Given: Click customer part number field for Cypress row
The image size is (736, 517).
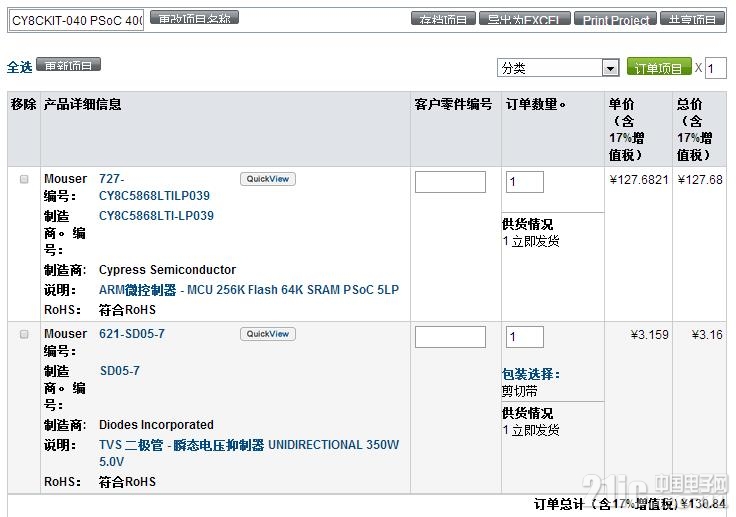Looking at the screenshot, I should tap(450, 182).
